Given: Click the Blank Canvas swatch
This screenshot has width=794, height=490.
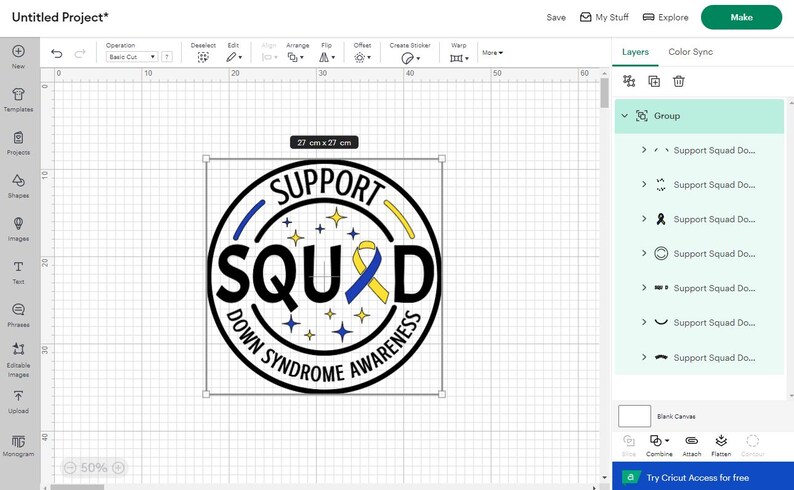Looking at the screenshot, I should coord(634,416).
